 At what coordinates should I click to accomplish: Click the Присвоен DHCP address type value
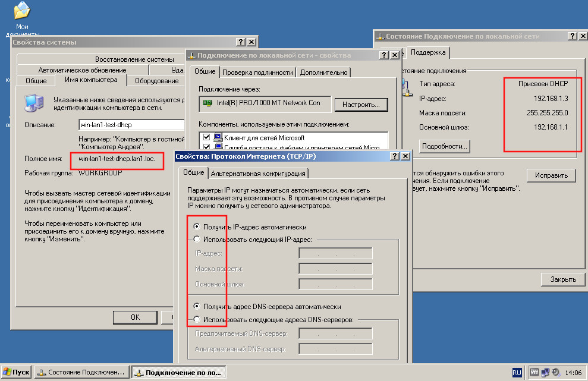[543, 84]
